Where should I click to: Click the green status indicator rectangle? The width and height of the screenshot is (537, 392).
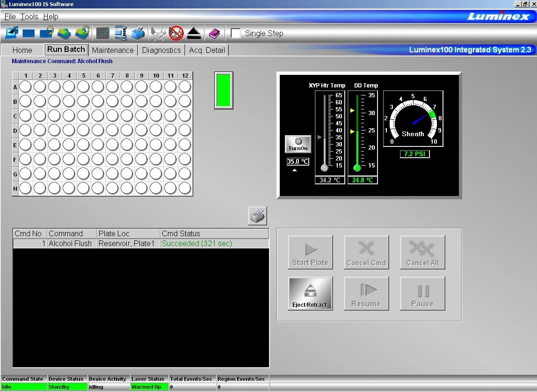(224, 90)
